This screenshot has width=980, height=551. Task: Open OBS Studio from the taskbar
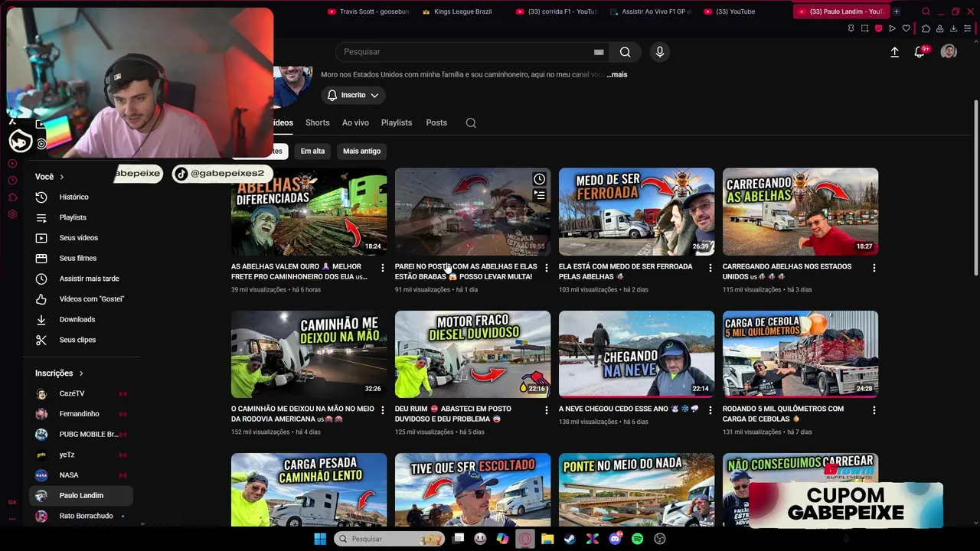tap(660, 539)
